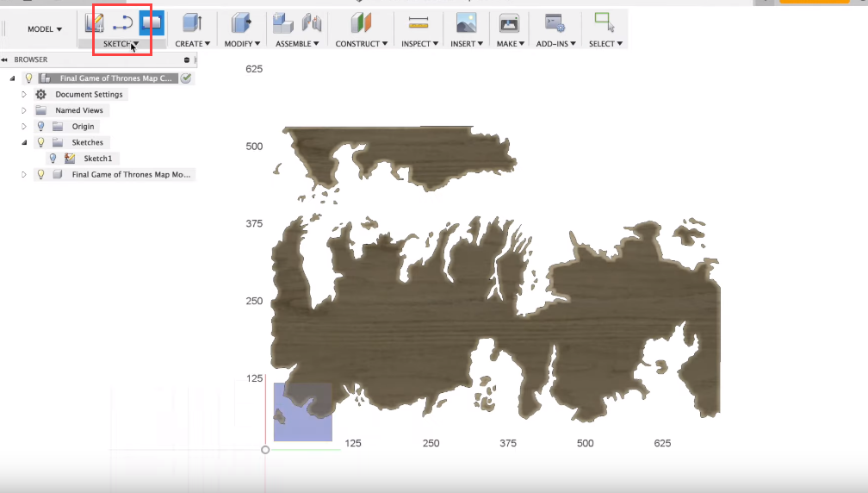Click the folder icon of Sketches

[58, 142]
